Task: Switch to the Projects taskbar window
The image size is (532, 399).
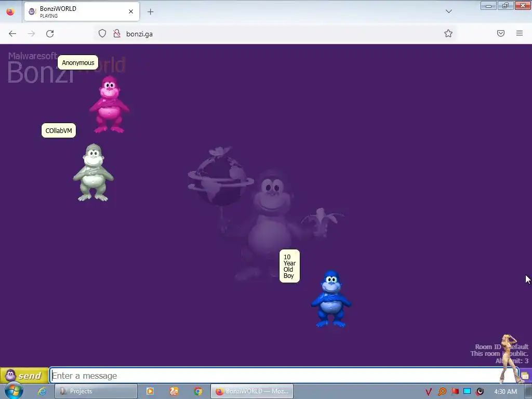Action: 96,391
